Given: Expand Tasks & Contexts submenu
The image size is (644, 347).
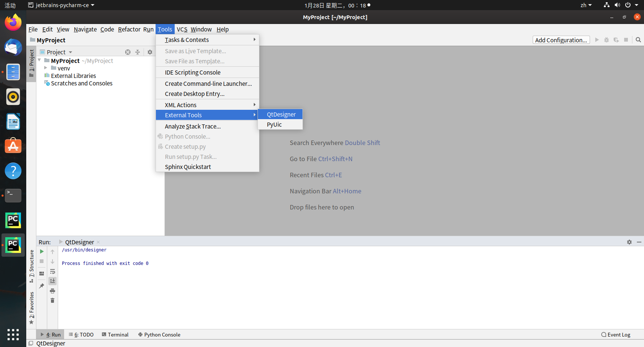Looking at the screenshot, I should (207, 40).
